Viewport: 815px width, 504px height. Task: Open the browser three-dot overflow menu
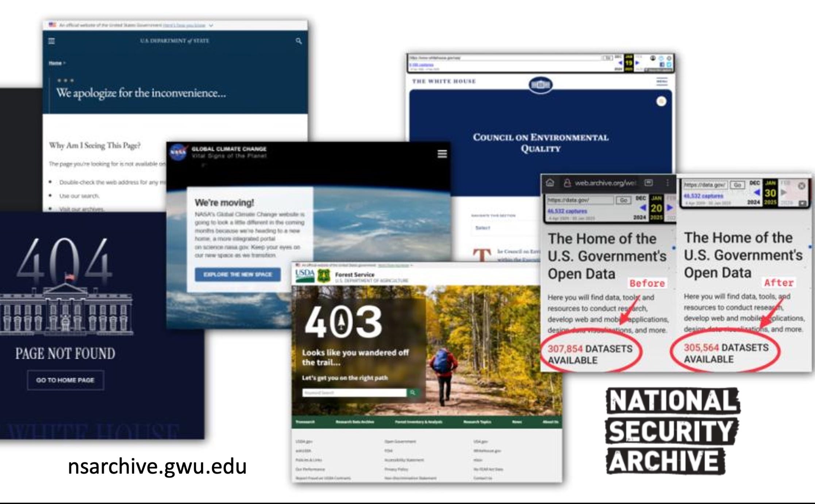(x=668, y=183)
